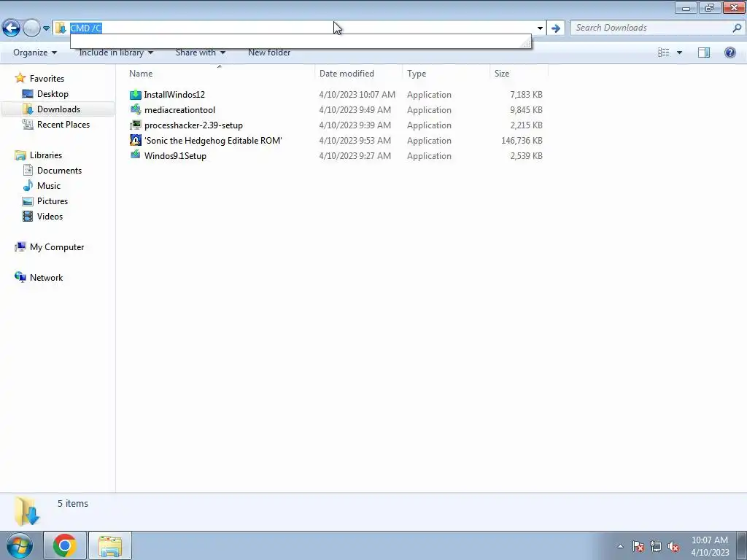Click the mediacreationtool file name
Viewport: 747px width, 560px height.
point(179,110)
